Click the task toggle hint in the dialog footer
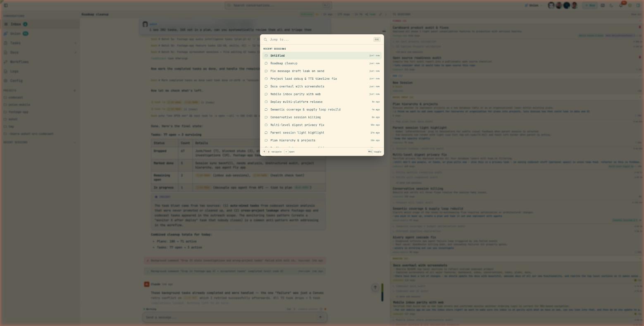This screenshot has height=326, width=644. [x=373, y=152]
